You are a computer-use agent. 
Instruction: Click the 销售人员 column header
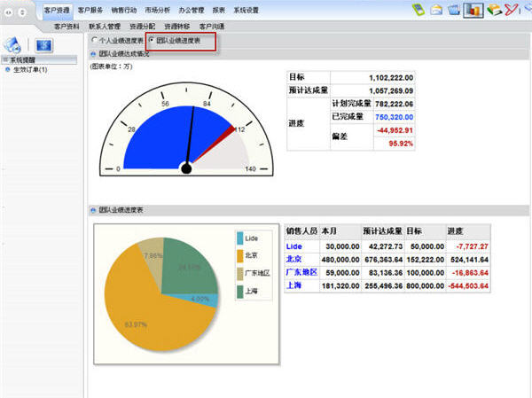pyautogui.click(x=301, y=231)
